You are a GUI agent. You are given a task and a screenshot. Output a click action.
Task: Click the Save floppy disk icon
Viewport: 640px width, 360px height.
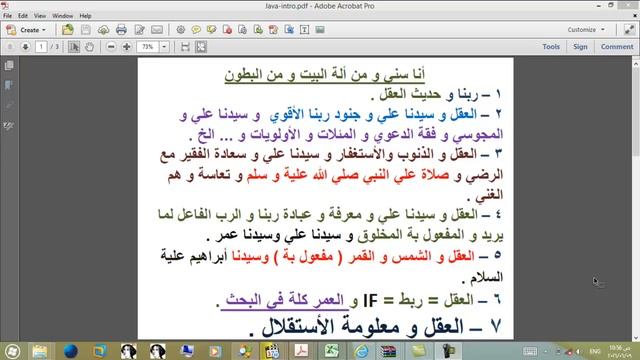[85, 29]
